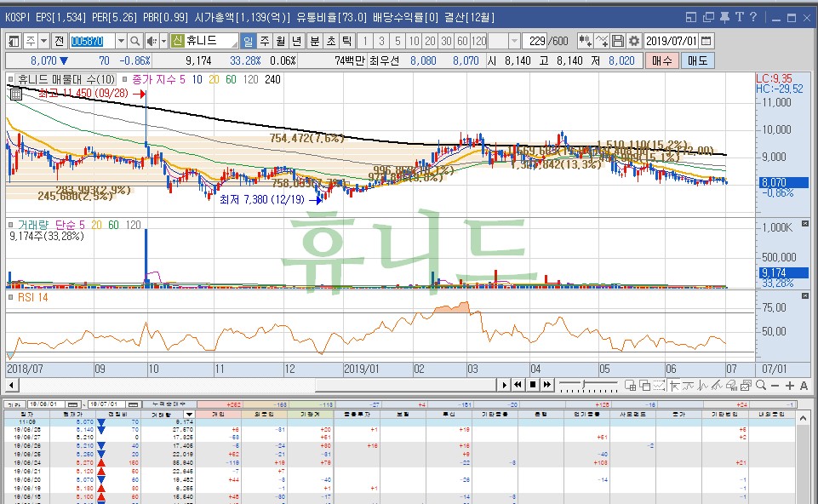Viewport: 818px width, 504px height.
Task: Zoom in chart with plus icon
Action: point(790,386)
